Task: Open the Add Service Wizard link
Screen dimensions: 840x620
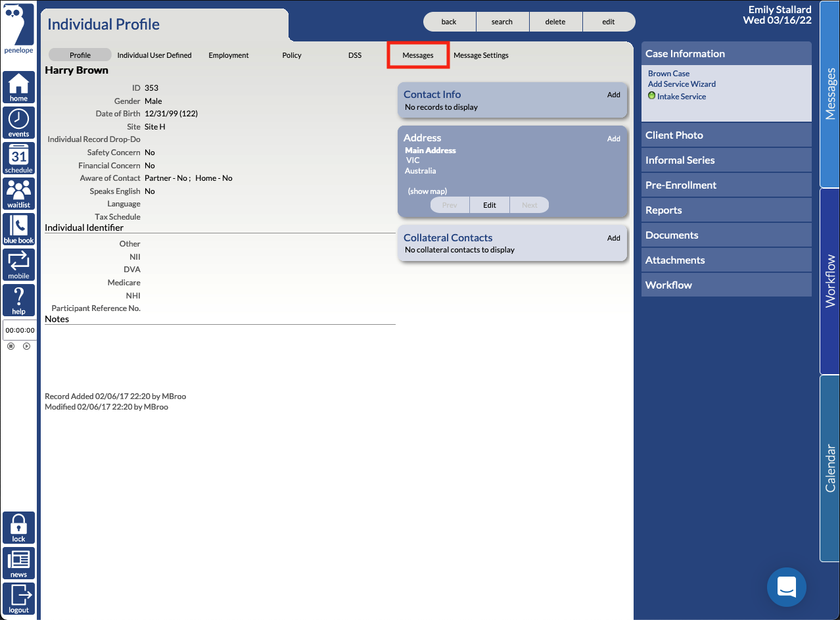Action: [x=682, y=84]
